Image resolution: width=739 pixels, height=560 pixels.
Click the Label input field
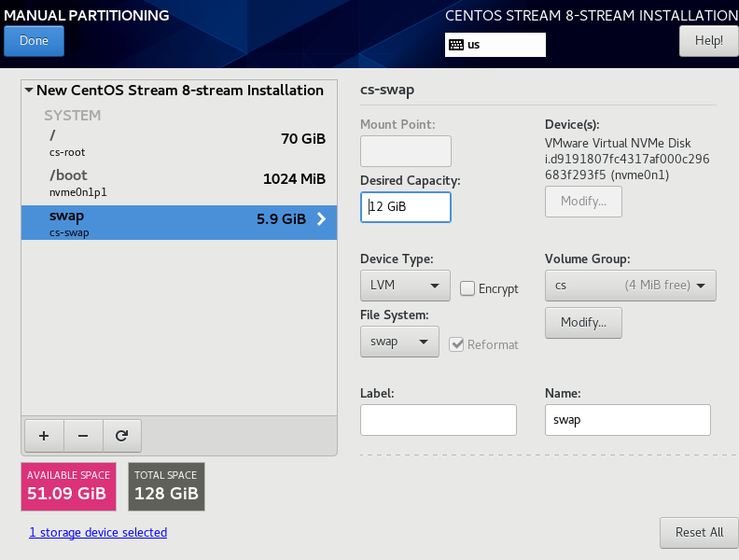[439, 419]
